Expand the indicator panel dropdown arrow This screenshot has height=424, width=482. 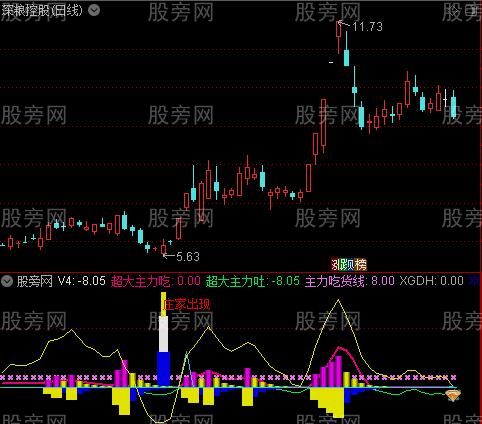click(x=6, y=281)
